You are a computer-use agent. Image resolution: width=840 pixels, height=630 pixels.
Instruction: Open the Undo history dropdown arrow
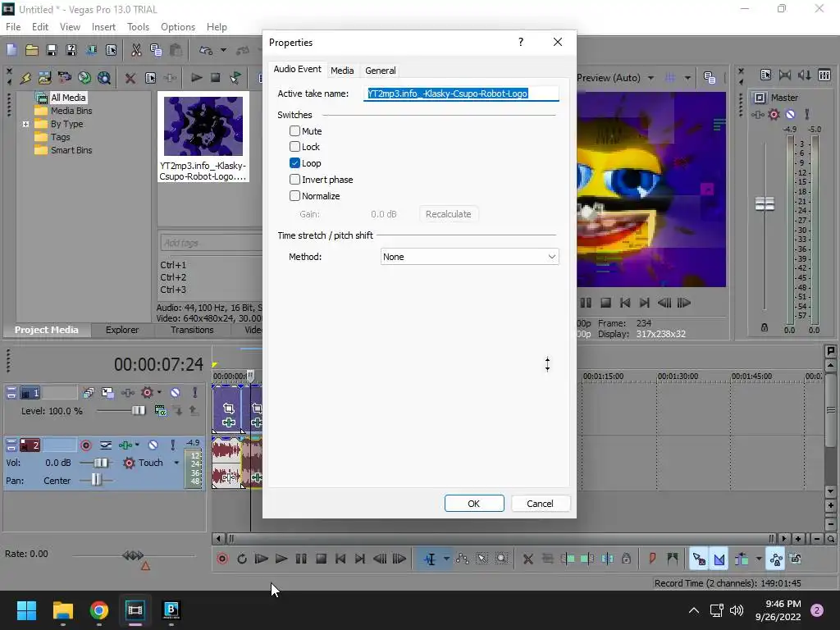click(x=223, y=50)
